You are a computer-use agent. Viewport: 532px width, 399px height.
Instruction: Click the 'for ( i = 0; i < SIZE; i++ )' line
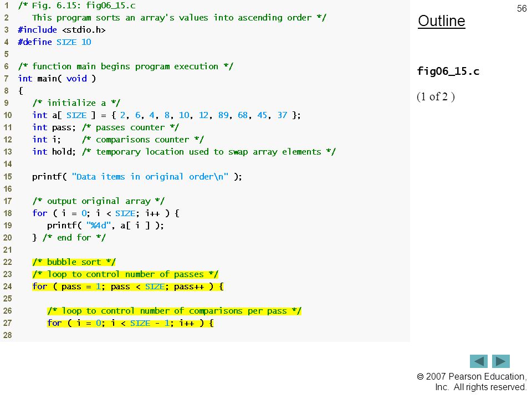[x=106, y=213]
